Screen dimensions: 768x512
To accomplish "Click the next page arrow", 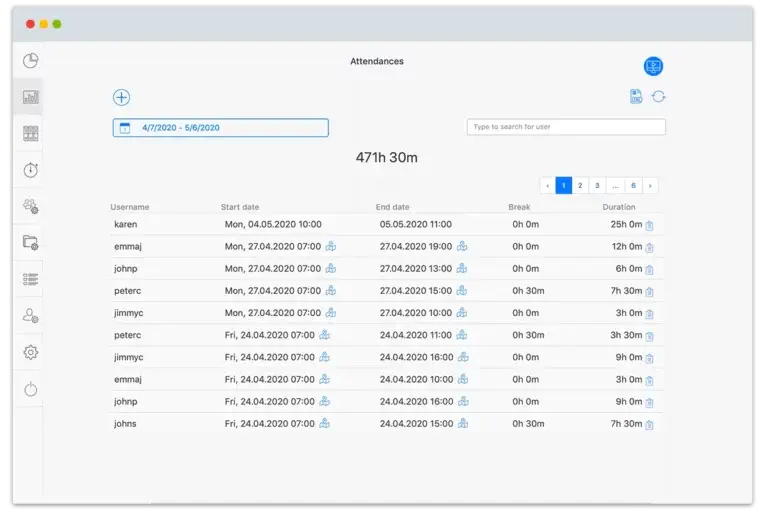I will click(x=650, y=186).
